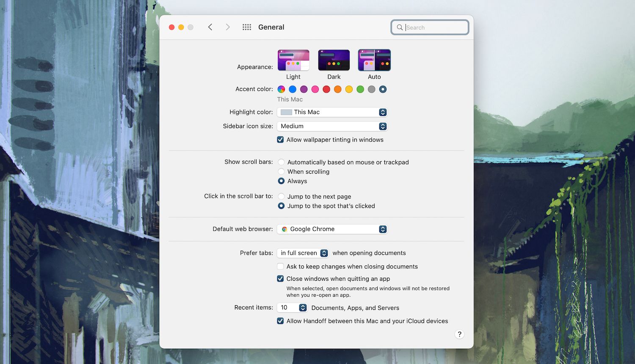This screenshot has width=635, height=364.
Task: Select Always show scroll bars
Action: [x=281, y=181]
